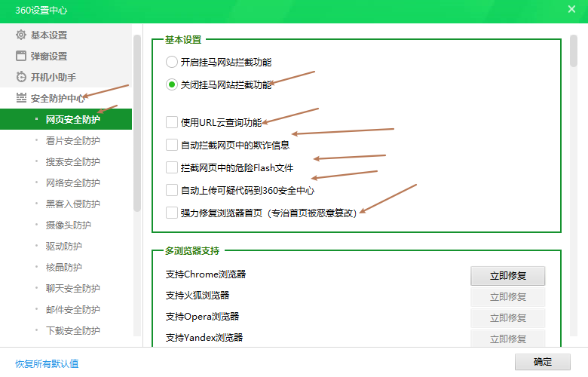
Task: Click the 支持Opera浏览器 label
Action: (202, 316)
